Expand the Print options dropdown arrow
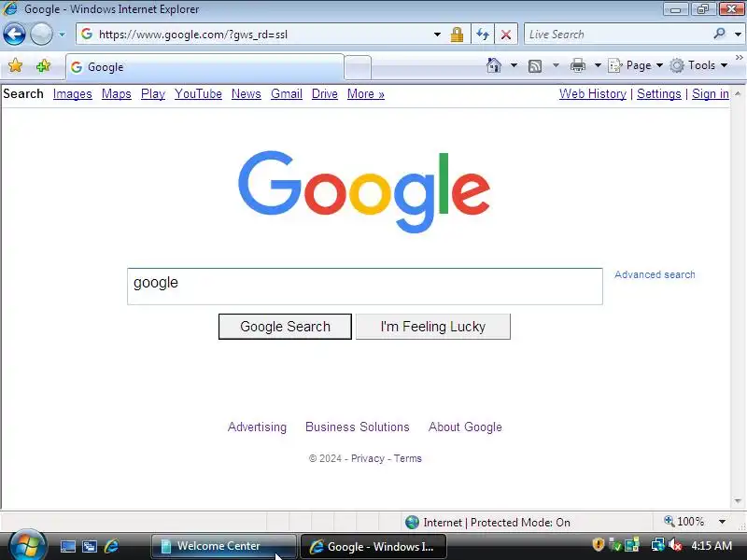747x560 pixels. coord(598,65)
